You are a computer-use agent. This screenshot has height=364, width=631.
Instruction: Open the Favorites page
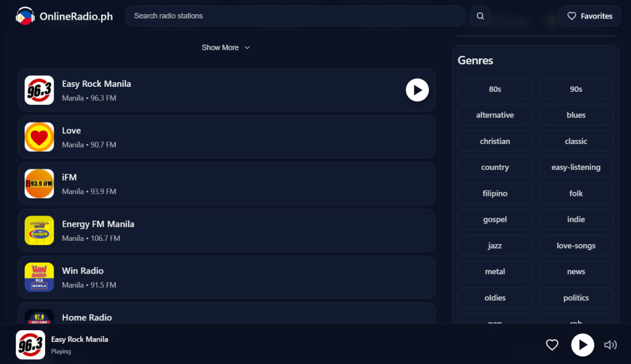point(590,16)
